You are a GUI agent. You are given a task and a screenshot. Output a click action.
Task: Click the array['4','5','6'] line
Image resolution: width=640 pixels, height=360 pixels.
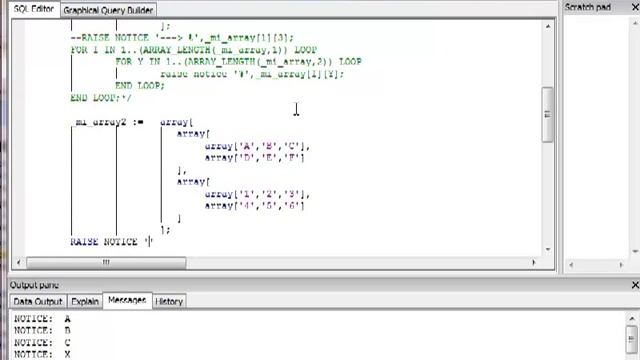point(255,206)
